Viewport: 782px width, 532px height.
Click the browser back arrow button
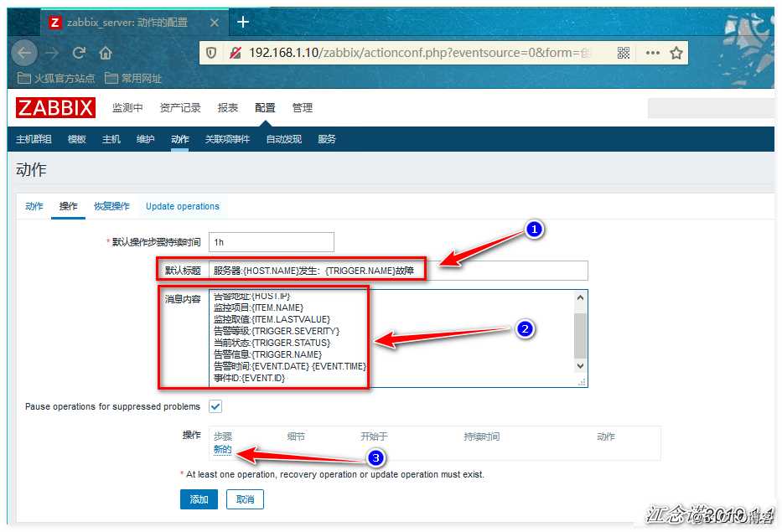(24, 52)
